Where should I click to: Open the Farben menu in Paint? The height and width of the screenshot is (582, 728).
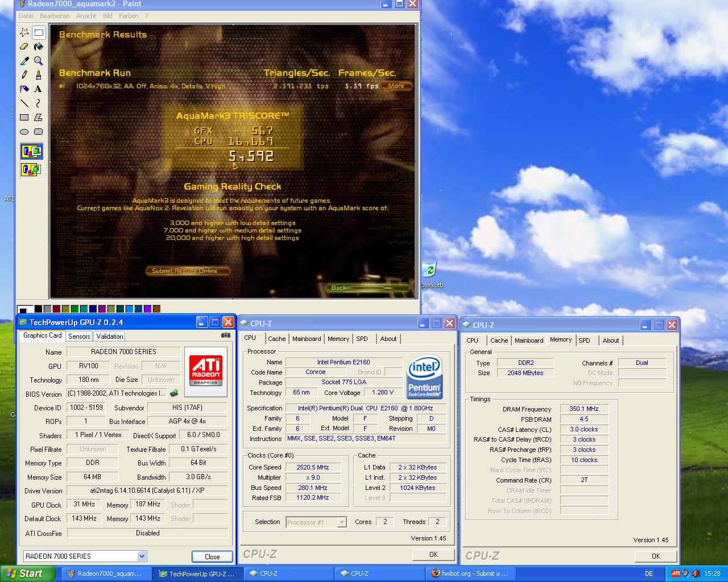click(x=129, y=16)
